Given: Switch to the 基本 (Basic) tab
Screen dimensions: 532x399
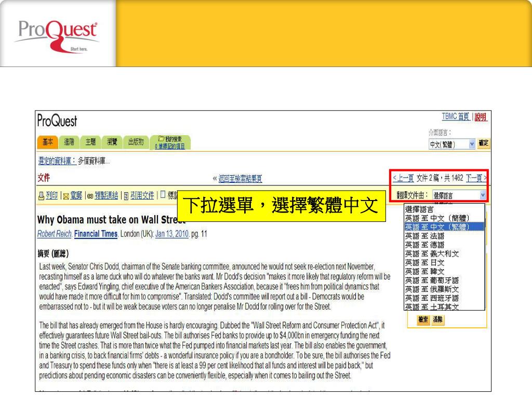Looking at the screenshot, I should tap(47, 142).
